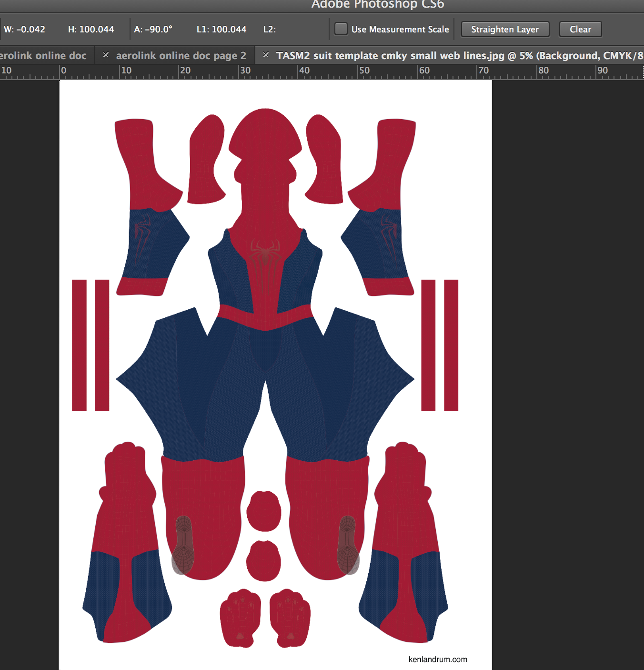This screenshot has height=670, width=644.
Task: Click the 50 mark on horizontal ruler
Action: tap(364, 71)
